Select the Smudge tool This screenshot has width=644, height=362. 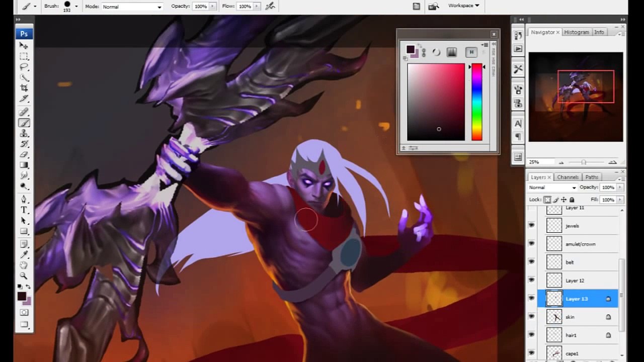pyautogui.click(x=24, y=175)
